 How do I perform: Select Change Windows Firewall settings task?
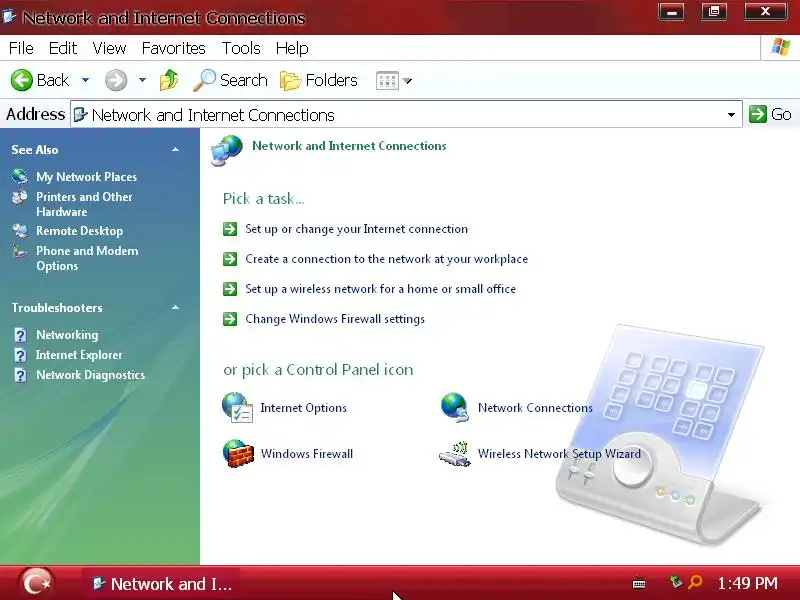(335, 319)
